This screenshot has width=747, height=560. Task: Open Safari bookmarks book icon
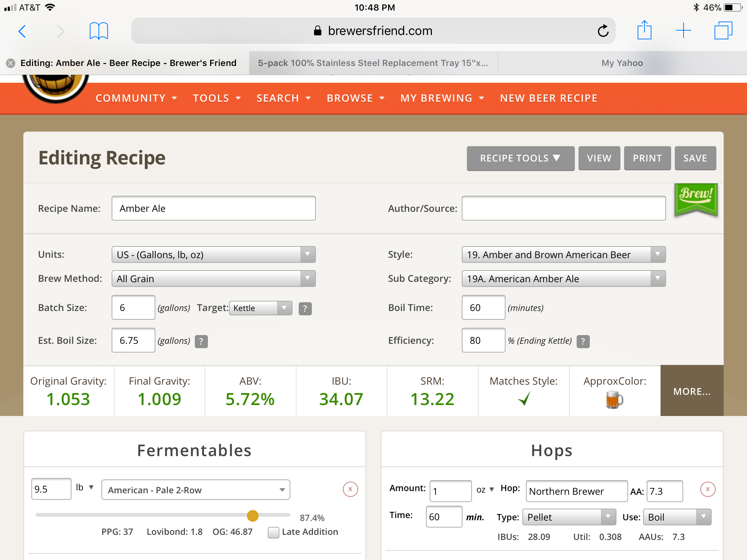coord(99,31)
